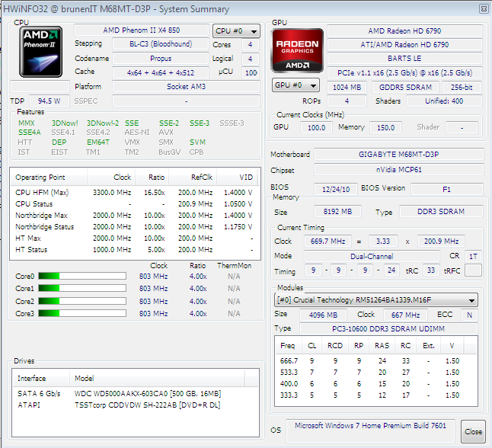Click the PCIe v1.1 x16 bus field
The height and width of the screenshot is (448, 492).
[x=404, y=73]
